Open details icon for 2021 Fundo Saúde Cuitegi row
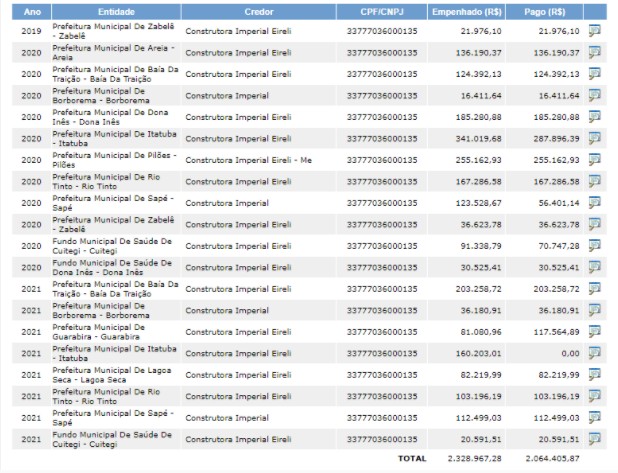This screenshot has width=618, height=473. pos(594,439)
